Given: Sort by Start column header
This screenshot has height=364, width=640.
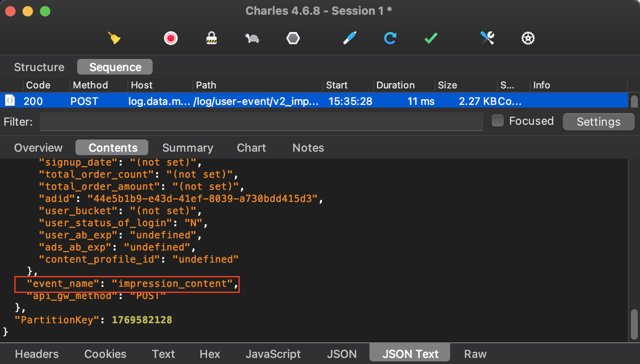Looking at the screenshot, I should (x=336, y=85).
